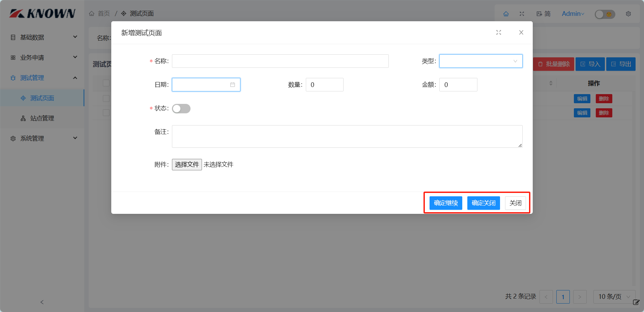This screenshot has width=644, height=312.
Task: Focus the 名称 input field in dialog
Action: pos(280,61)
